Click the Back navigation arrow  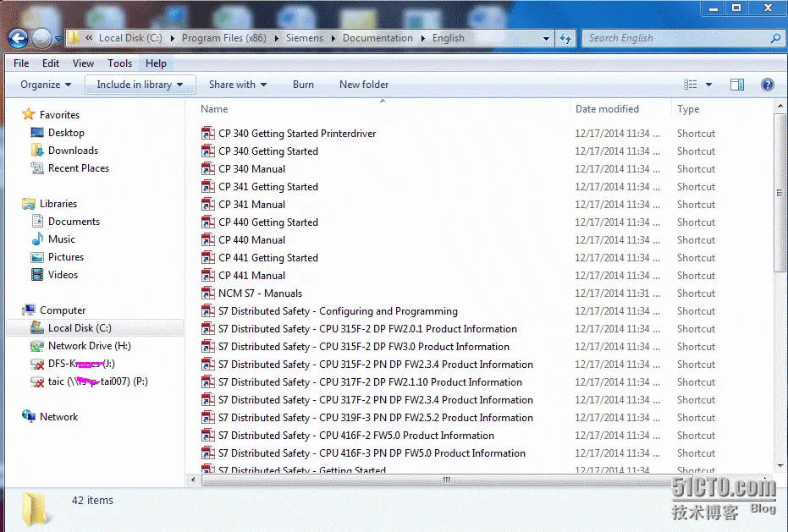(x=18, y=38)
